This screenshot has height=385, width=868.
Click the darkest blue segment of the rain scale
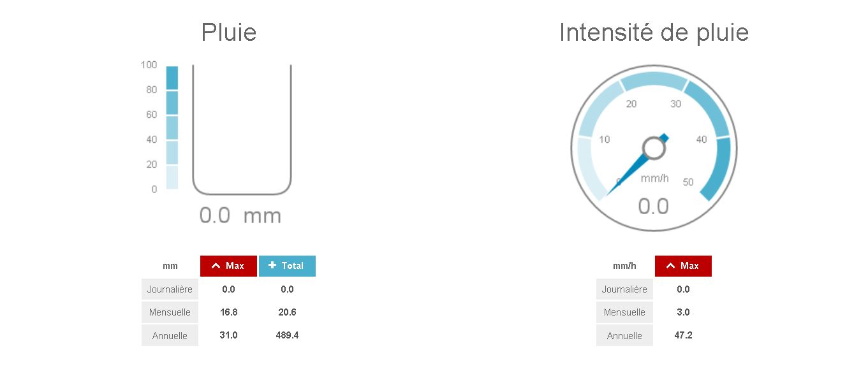pyautogui.click(x=172, y=78)
